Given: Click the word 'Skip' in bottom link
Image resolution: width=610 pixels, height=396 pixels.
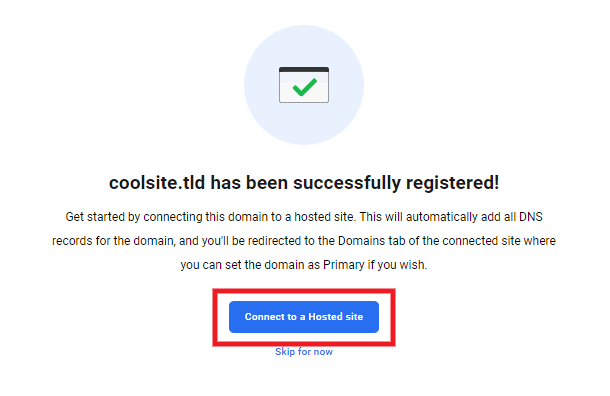Looking at the screenshot, I should (285, 352).
